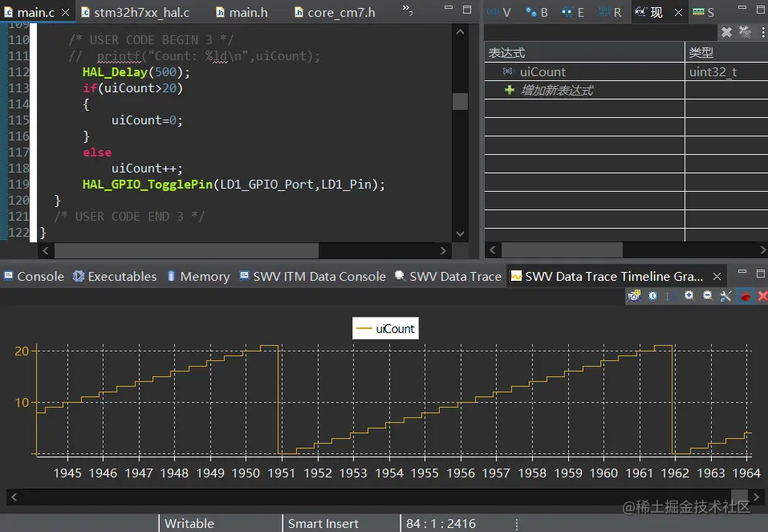Open the main.h editor tab
The image size is (768, 532).
[x=242, y=12]
